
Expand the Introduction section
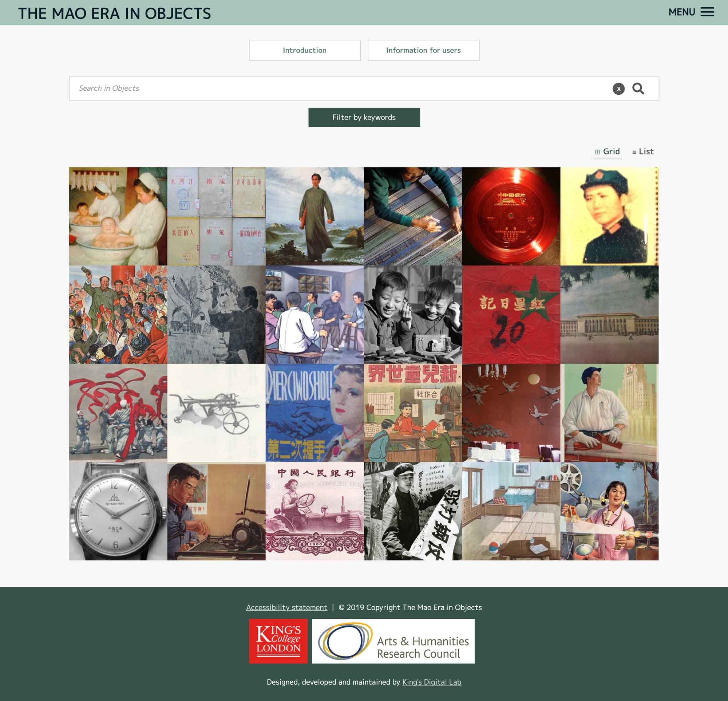click(304, 50)
